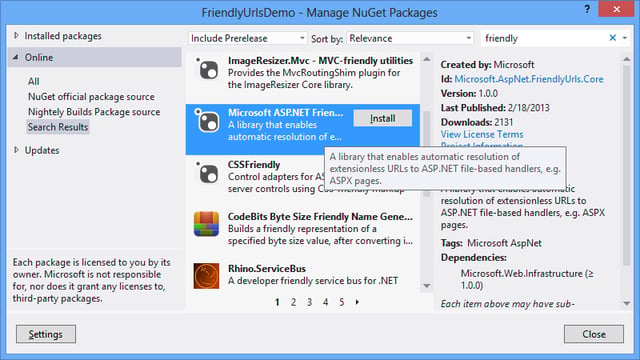This screenshot has height=360, width=640.
Task: Click the Last Published 2/18/2013 text
Action: coord(495,108)
